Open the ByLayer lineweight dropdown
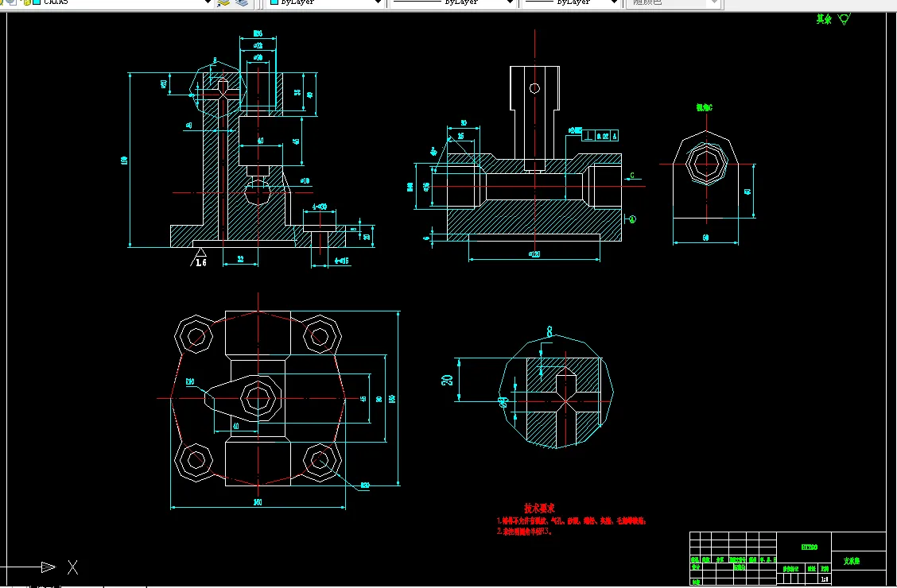 (614, 2)
